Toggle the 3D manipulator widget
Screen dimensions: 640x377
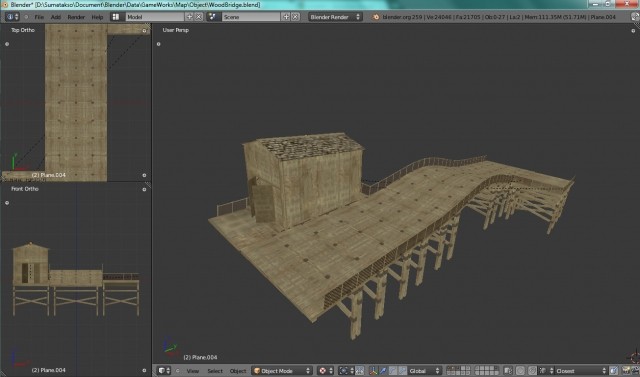373,371
